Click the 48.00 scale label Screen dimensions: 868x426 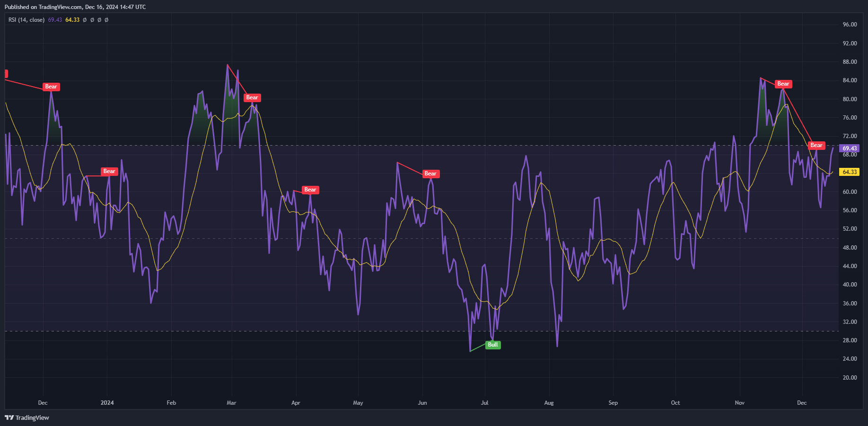pyautogui.click(x=850, y=248)
